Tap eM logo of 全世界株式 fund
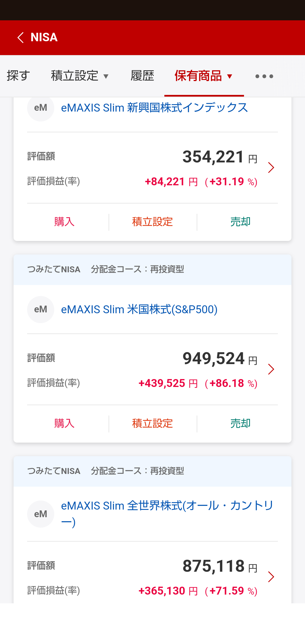 (41, 514)
